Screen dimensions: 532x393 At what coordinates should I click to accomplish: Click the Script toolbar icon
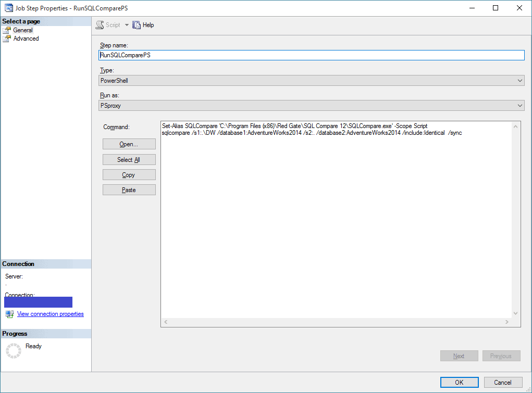pyautogui.click(x=100, y=25)
